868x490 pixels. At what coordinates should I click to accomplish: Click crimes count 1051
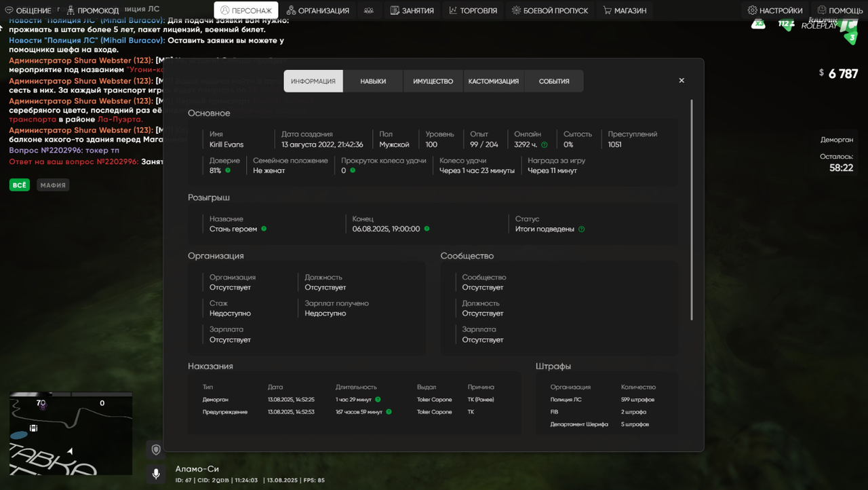pos(615,145)
